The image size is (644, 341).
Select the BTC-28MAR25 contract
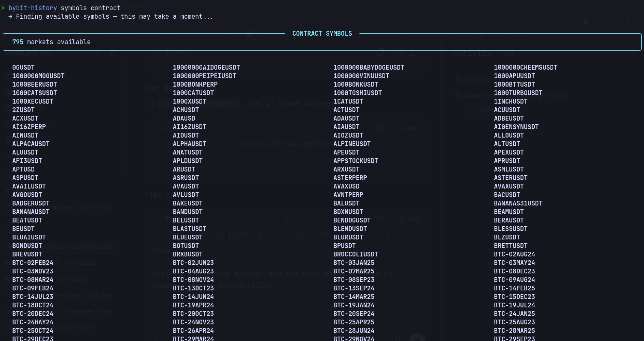pos(514,331)
